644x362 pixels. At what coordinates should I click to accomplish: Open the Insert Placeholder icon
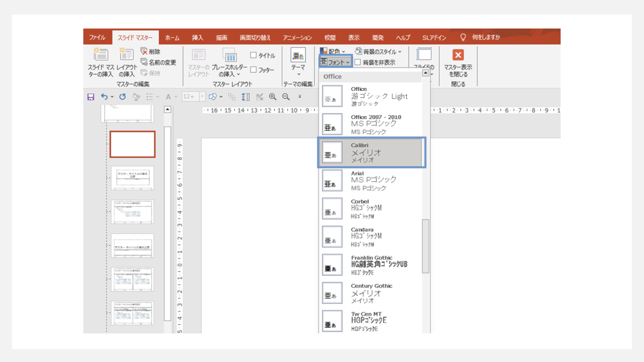229,55
